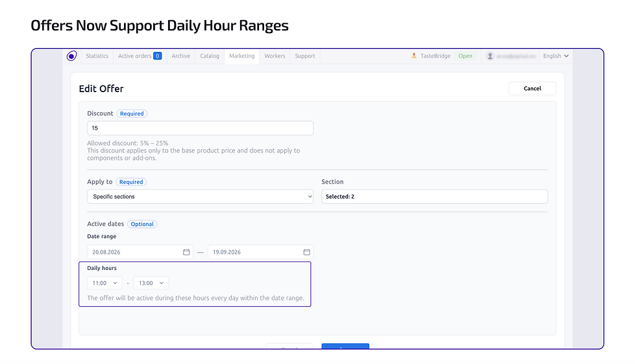The image size is (636, 364).
Task: Click the user avatar icon
Action: (x=490, y=56)
